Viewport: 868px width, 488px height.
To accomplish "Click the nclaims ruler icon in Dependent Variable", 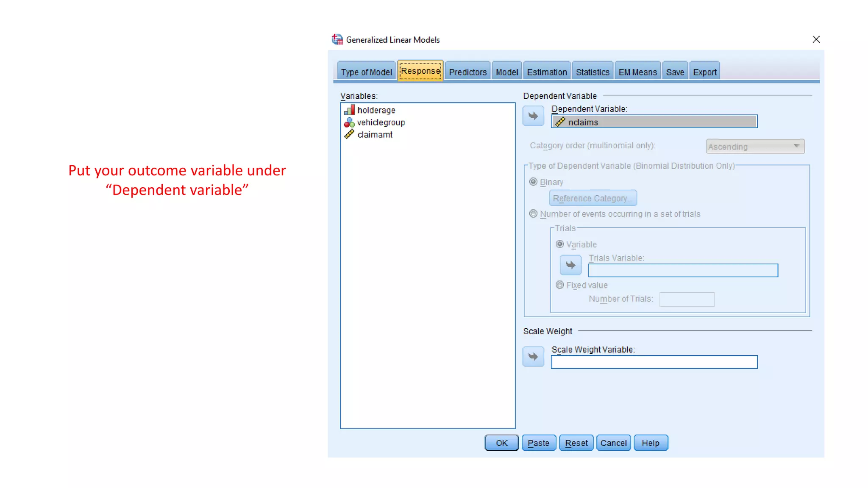I will coord(560,122).
